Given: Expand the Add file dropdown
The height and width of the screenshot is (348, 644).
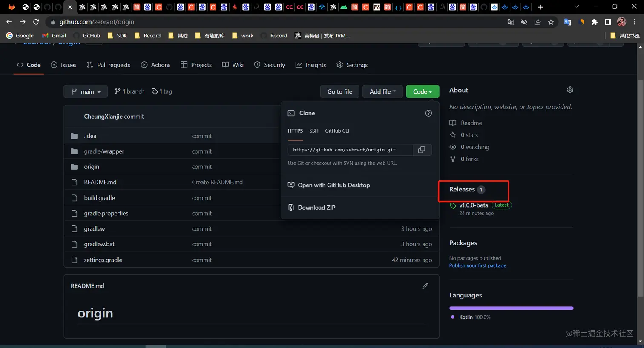Looking at the screenshot, I should pyautogui.click(x=382, y=91).
